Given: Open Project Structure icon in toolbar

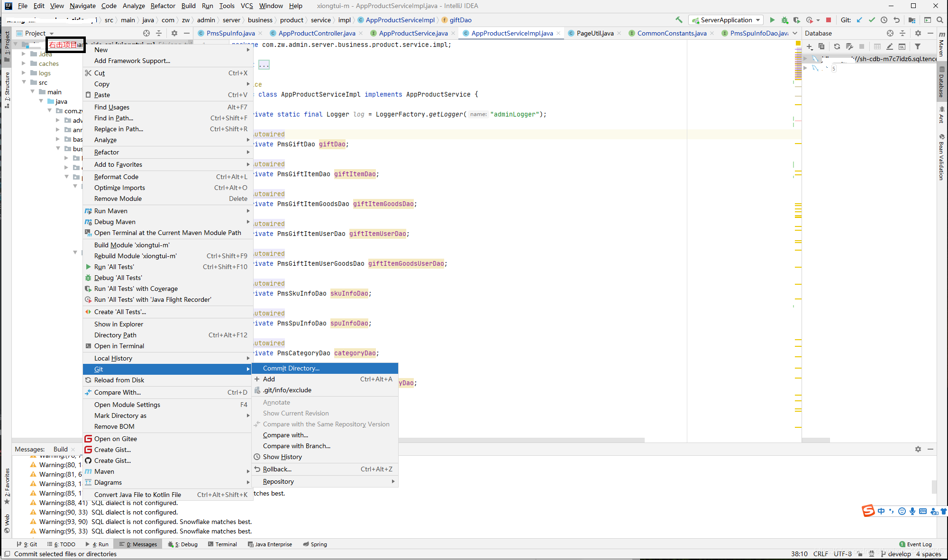Looking at the screenshot, I should (x=912, y=20).
